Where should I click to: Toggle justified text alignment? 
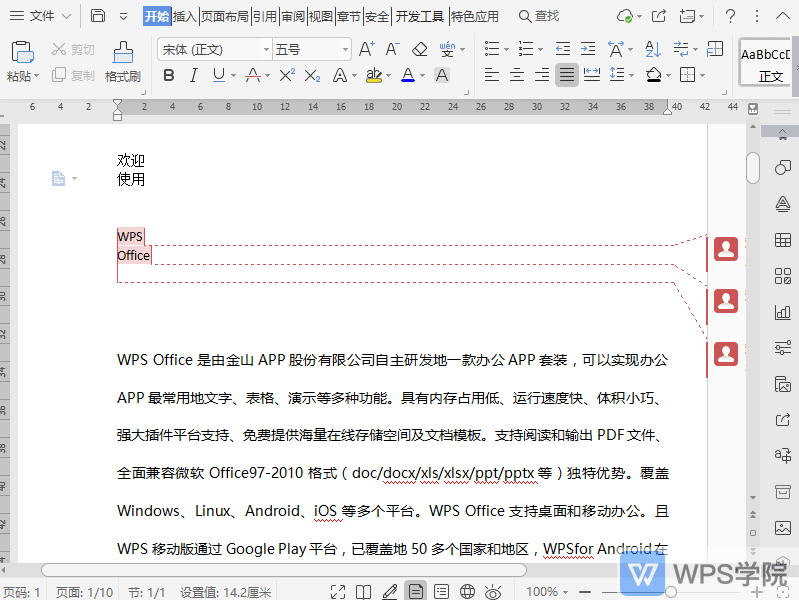click(x=567, y=75)
